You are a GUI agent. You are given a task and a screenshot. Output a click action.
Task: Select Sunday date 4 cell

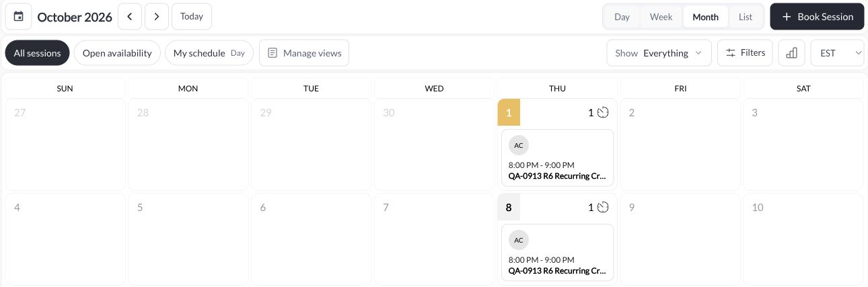click(65, 239)
